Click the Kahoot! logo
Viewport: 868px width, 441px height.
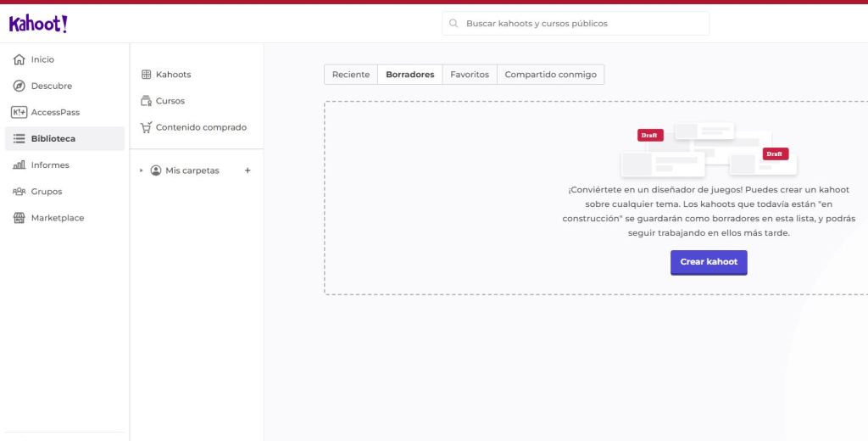point(38,25)
